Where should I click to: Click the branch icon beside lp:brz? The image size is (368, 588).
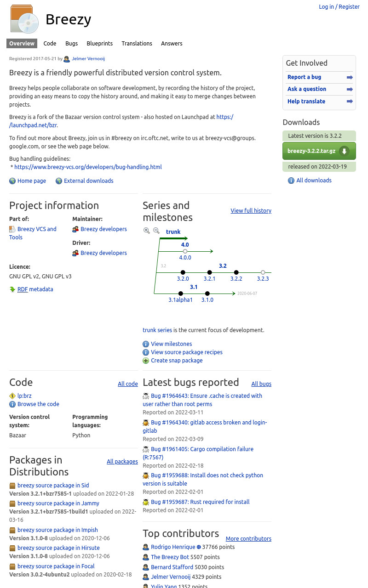point(12,396)
